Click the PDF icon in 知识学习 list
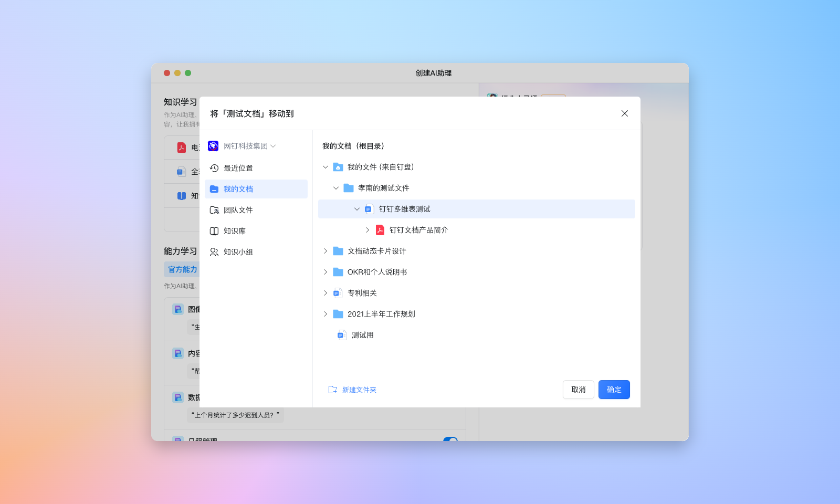The width and height of the screenshot is (840, 504). pos(181,148)
